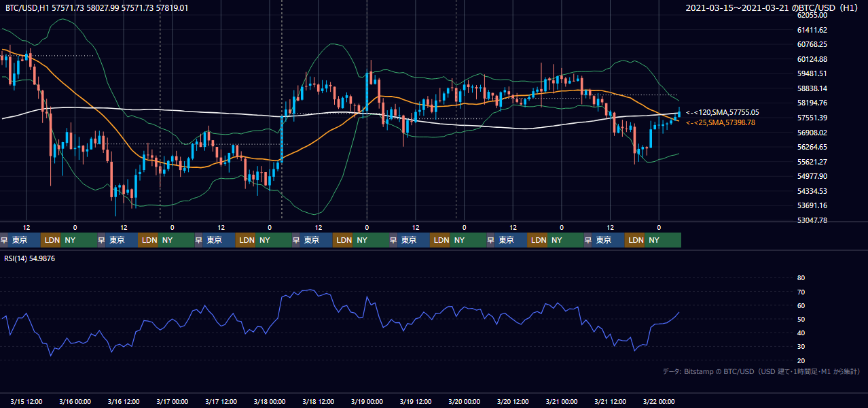
Task: Click the 61411.62 price axis label
Action: tap(812, 30)
